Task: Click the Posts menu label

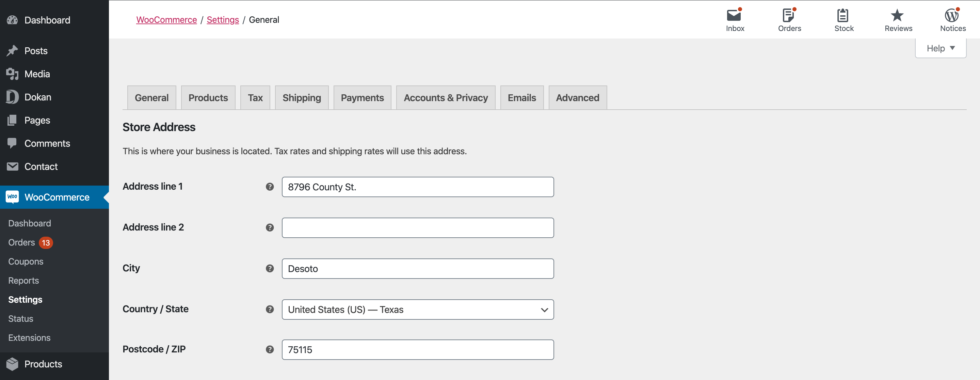Action: point(36,51)
